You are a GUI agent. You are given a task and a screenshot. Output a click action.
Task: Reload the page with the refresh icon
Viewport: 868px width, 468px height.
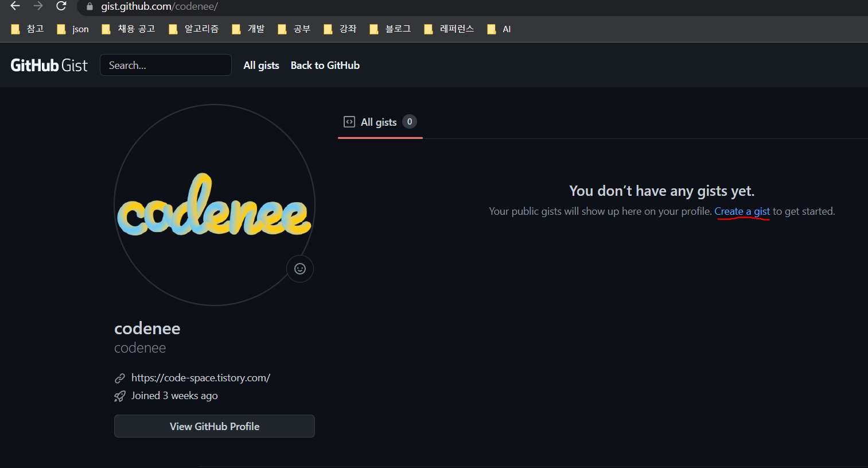click(x=61, y=6)
